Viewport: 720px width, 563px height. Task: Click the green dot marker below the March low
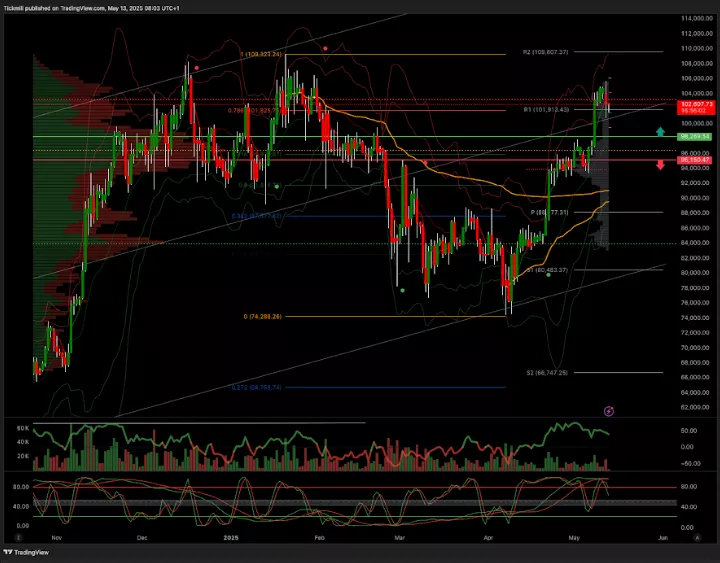402,290
